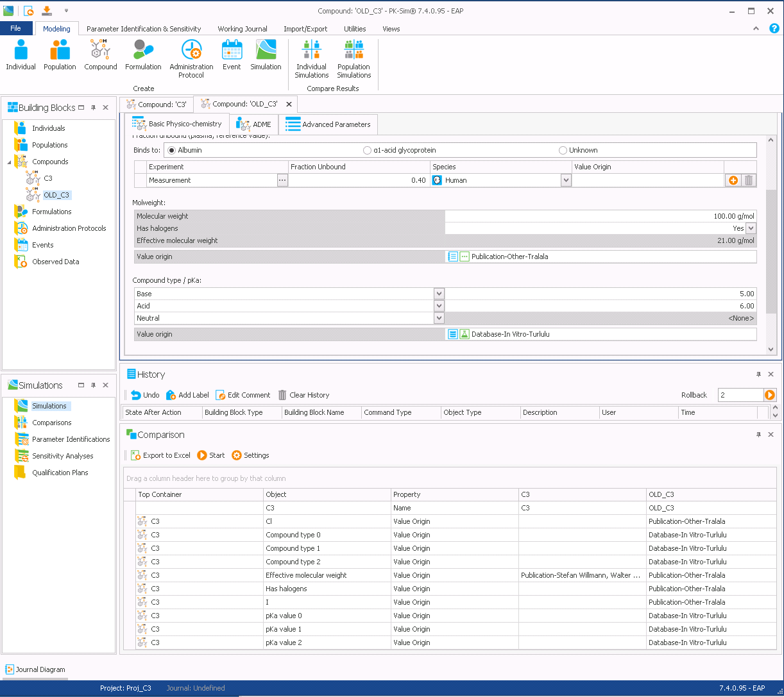Viewport: 784px width, 697px height.
Task: Select Qualification Plans node
Action: (x=60, y=473)
